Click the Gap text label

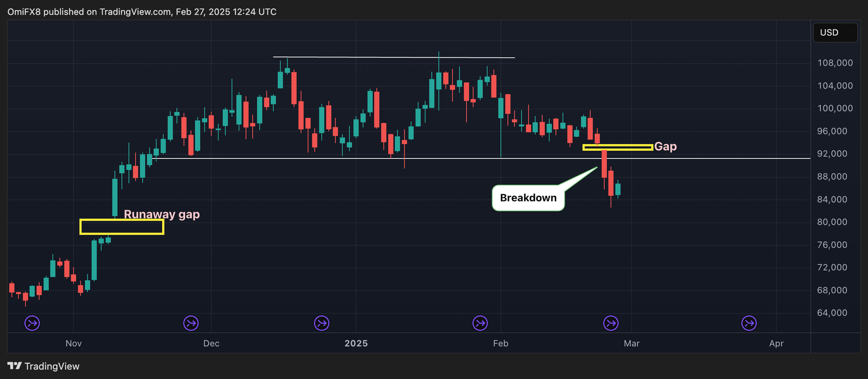[666, 146]
